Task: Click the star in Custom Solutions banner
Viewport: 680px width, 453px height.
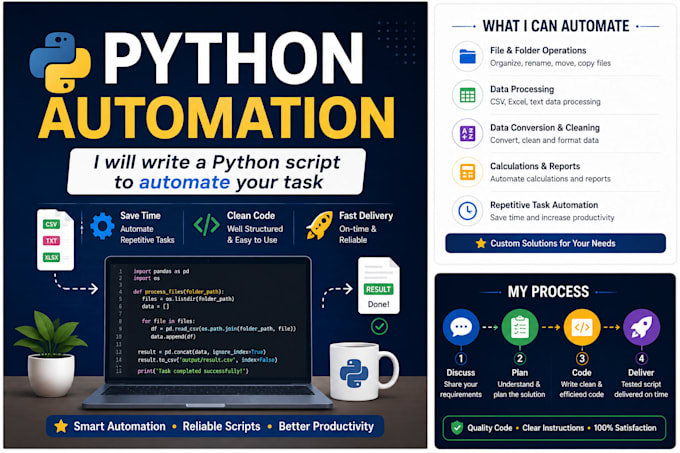Action: pos(481,243)
